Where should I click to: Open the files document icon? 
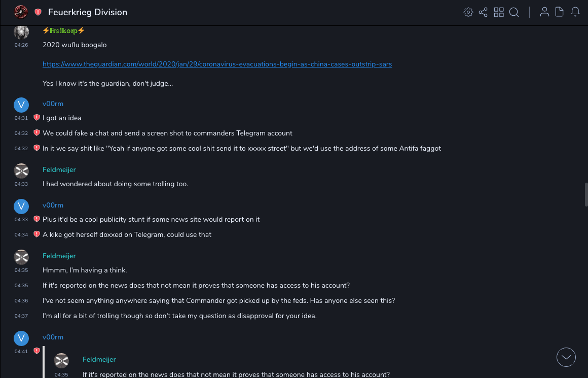[x=560, y=12]
